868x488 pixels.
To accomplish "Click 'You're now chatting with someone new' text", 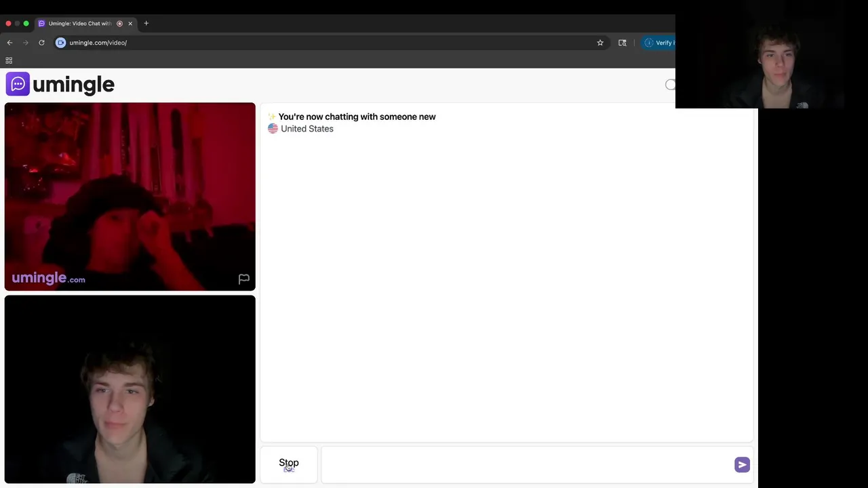I will [x=357, y=117].
